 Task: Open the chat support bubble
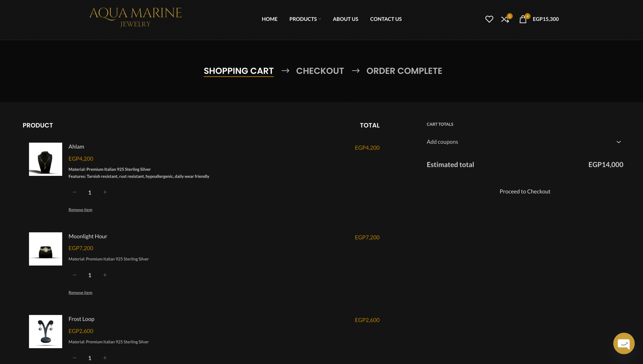[x=624, y=343]
